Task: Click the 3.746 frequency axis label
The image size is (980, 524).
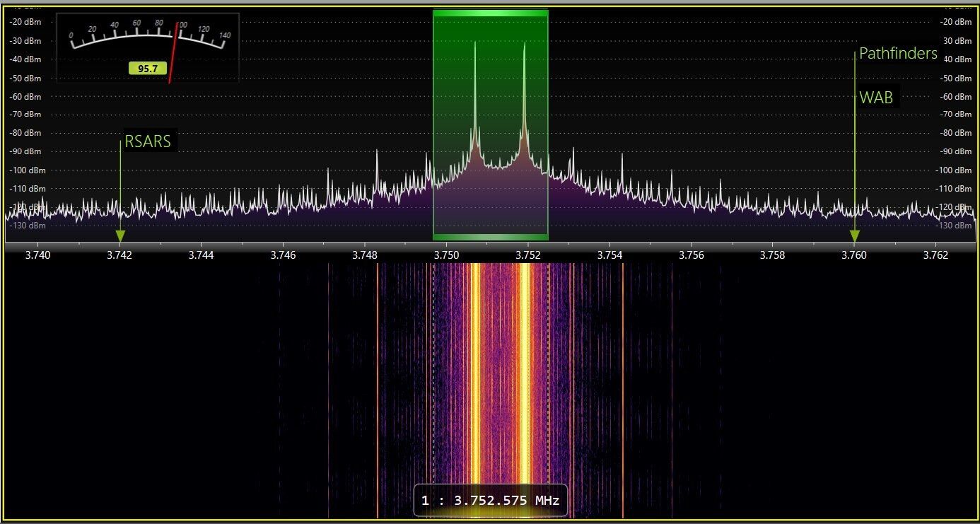Action: pos(283,255)
